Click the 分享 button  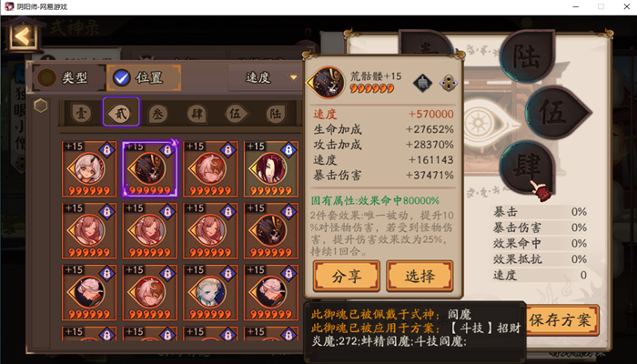point(347,277)
